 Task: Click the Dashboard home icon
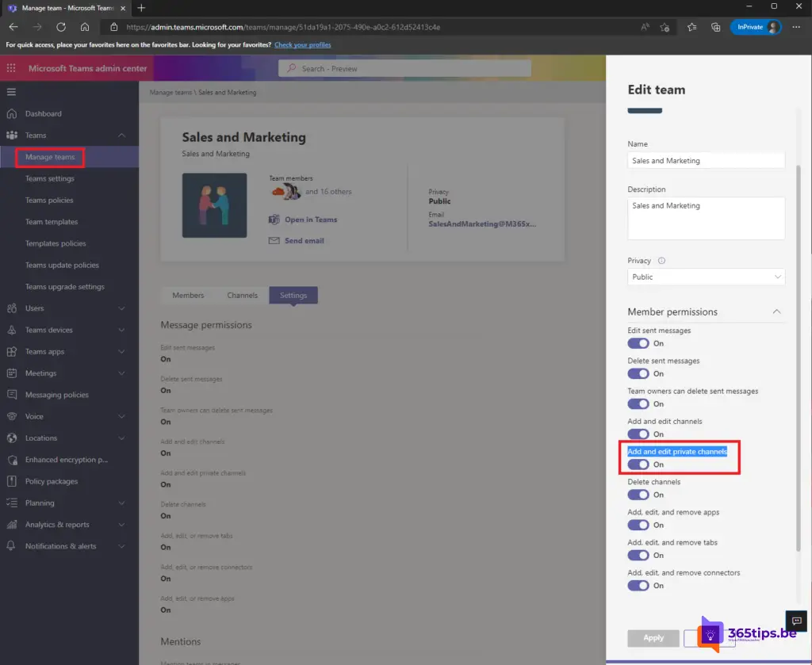[12, 113]
